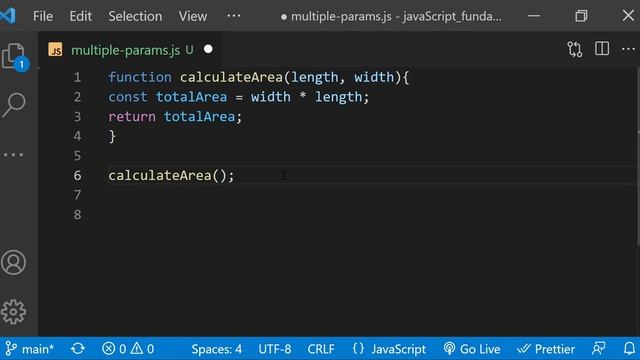Viewport: 640px width, 360px height.
Task: Split the editor to the right
Action: [602, 49]
